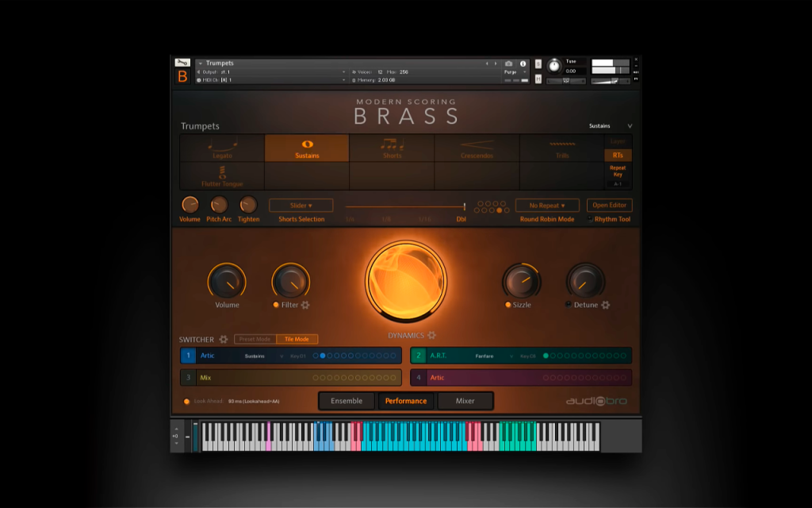Open the Filter settings gear
This screenshot has width=812, height=508.
point(305,305)
